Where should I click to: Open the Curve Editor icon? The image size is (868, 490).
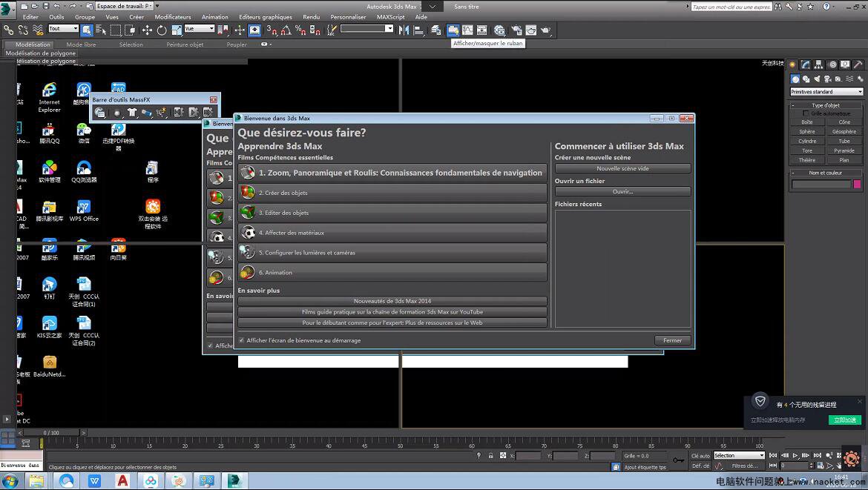[468, 30]
